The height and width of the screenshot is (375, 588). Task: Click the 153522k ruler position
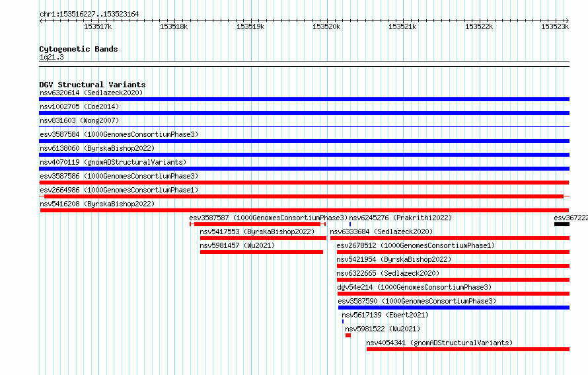coord(479,26)
